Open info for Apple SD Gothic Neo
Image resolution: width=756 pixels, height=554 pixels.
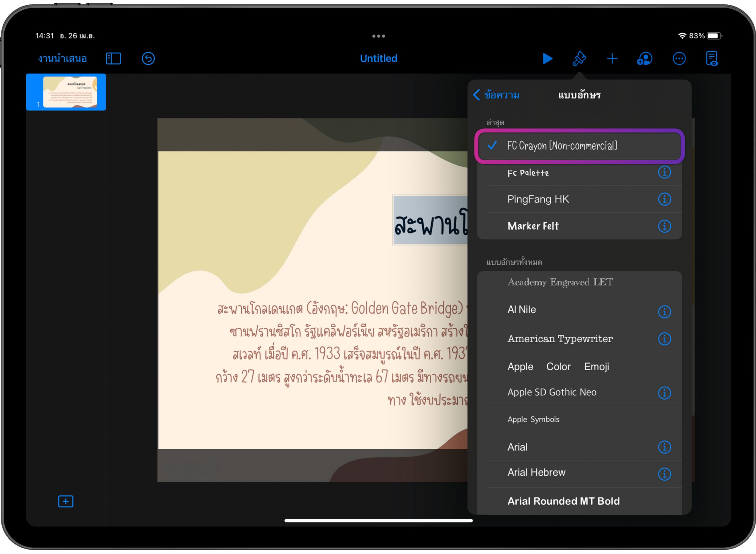coord(664,392)
